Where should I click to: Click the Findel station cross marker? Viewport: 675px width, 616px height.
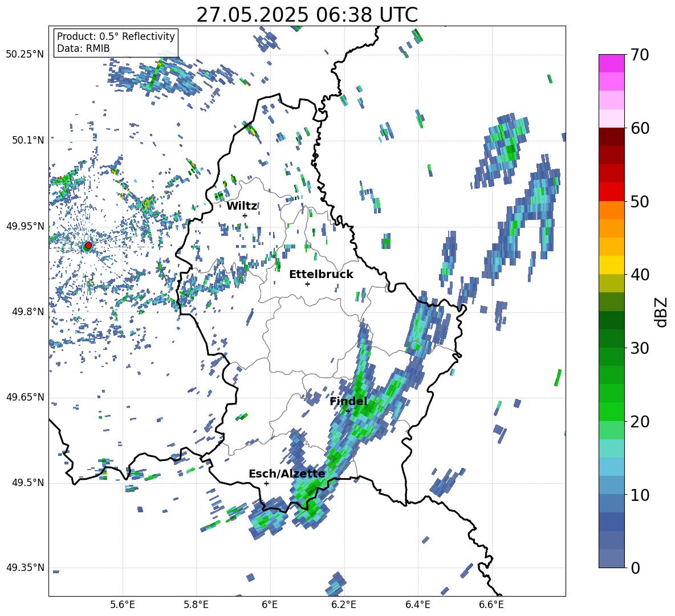pyautogui.click(x=348, y=411)
